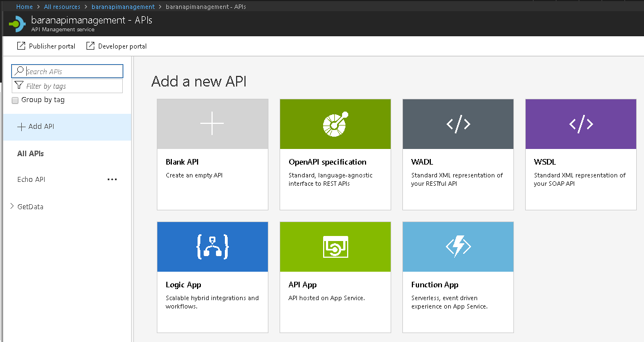Click the Blank API plus tile icon
The image size is (644, 342).
click(x=212, y=123)
